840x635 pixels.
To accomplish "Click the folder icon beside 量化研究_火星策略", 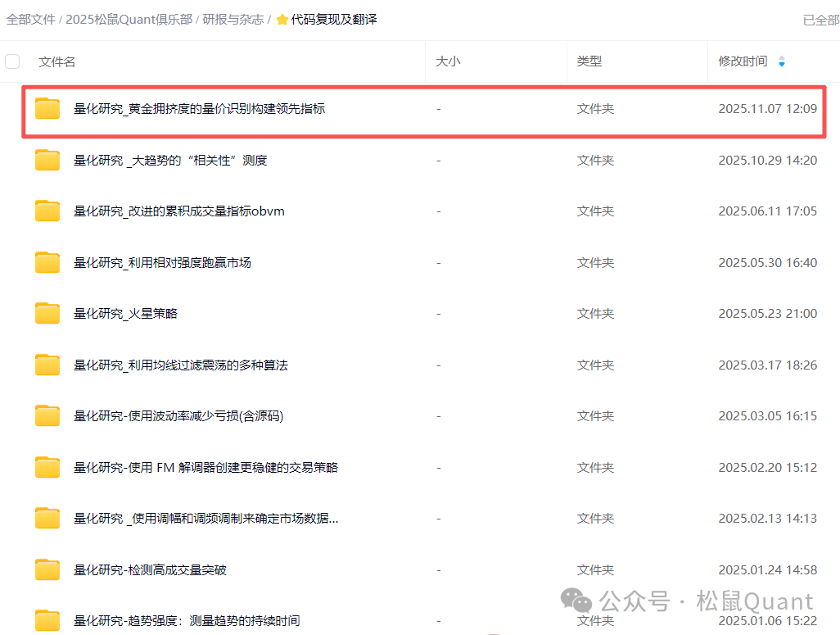I will [x=47, y=312].
